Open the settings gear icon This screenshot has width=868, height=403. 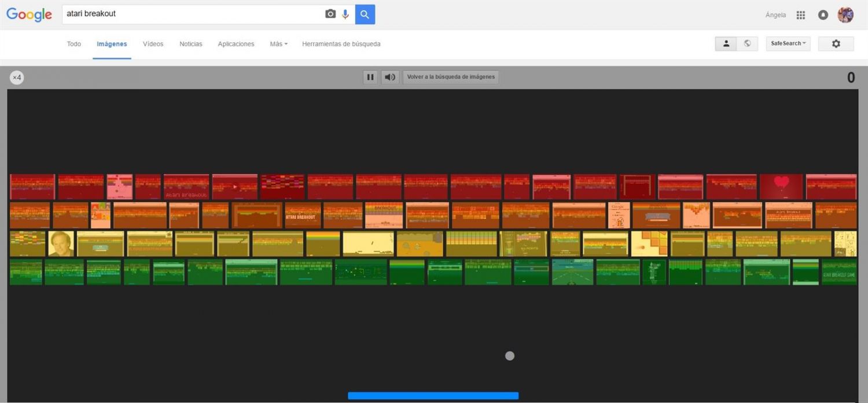pos(836,43)
